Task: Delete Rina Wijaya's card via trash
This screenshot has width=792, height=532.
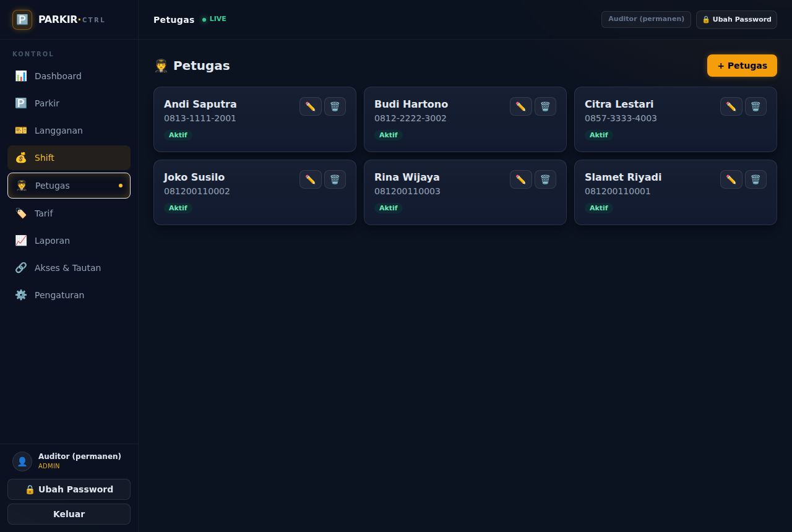Action: pyautogui.click(x=545, y=179)
